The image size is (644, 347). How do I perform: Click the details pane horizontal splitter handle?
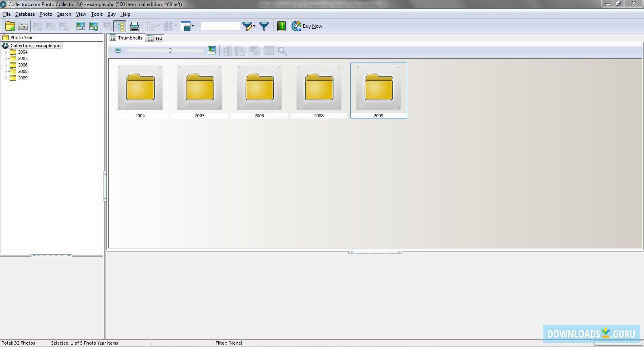pyautogui.click(x=375, y=252)
